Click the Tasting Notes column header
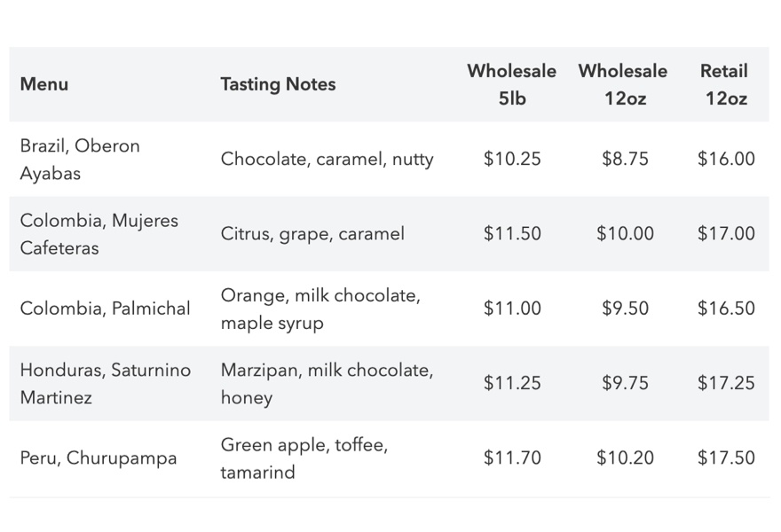Screen dimensions: 781x532 pos(278,84)
